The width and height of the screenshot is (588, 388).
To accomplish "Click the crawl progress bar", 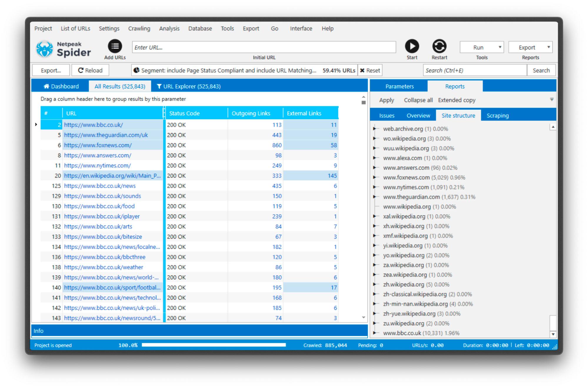I will [214, 345].
